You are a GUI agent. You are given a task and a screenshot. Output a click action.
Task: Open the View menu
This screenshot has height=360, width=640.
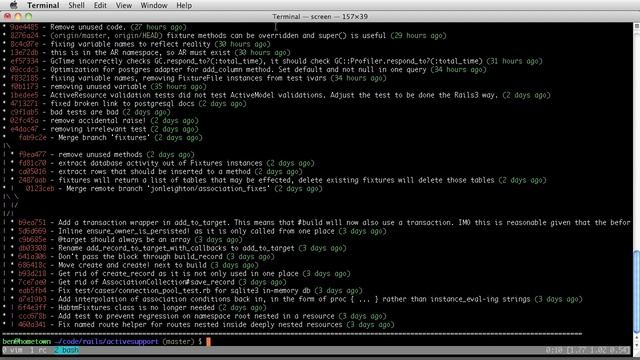[124, 5]
